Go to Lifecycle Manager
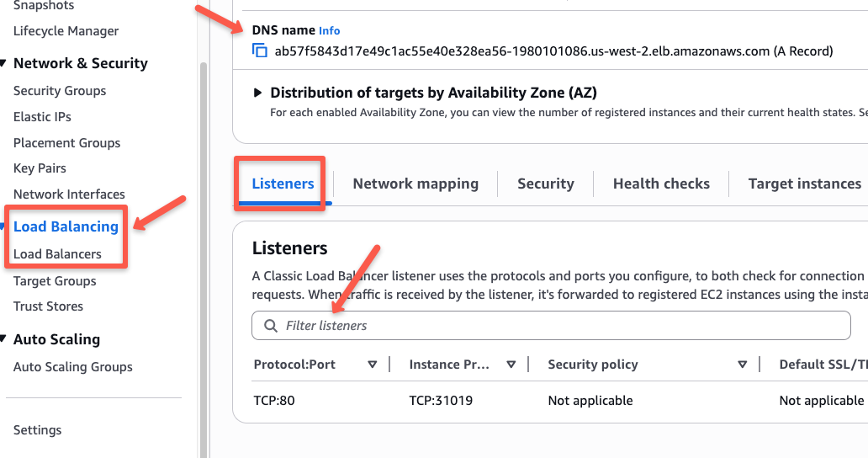This screenshot has width=868, height=458. tap(66, 31)
